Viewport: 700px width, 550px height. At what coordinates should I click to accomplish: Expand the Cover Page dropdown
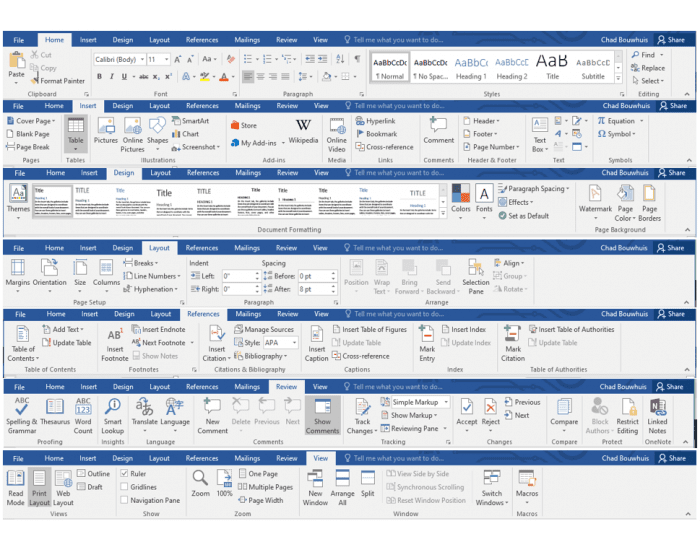(x=31, y=121)
